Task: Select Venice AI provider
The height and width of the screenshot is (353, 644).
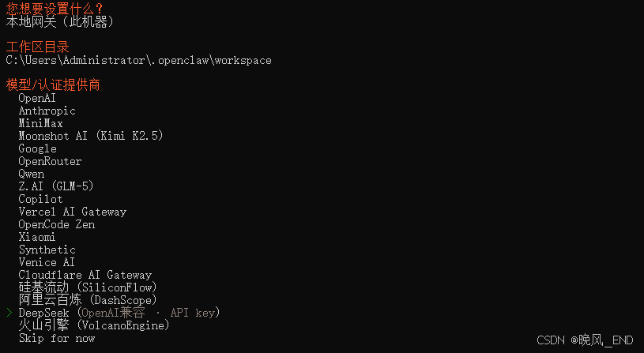Action: click(47, 262)
